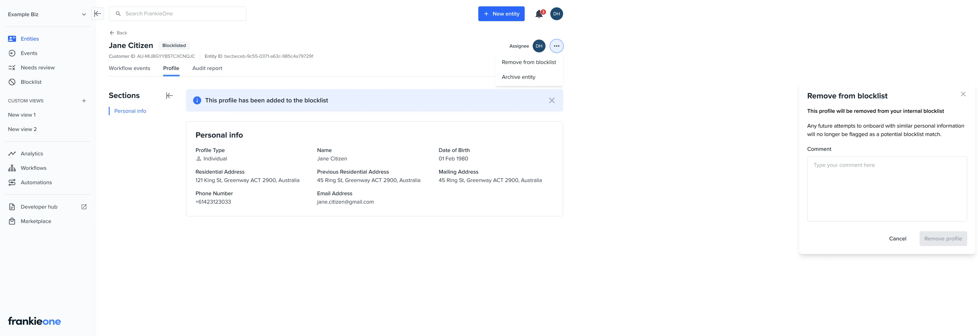Collapse the left sidebar with arrow icon

click(97, 14)
